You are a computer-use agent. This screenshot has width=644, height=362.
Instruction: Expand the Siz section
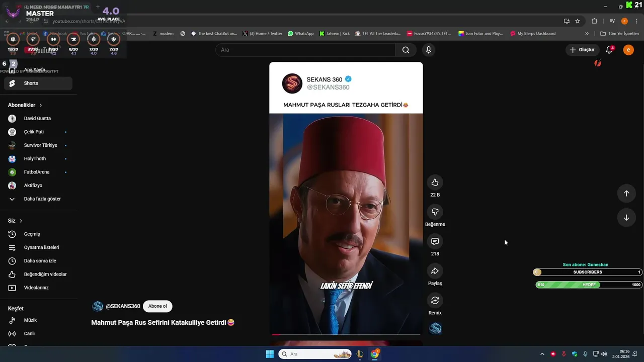[x=15, y=221]
